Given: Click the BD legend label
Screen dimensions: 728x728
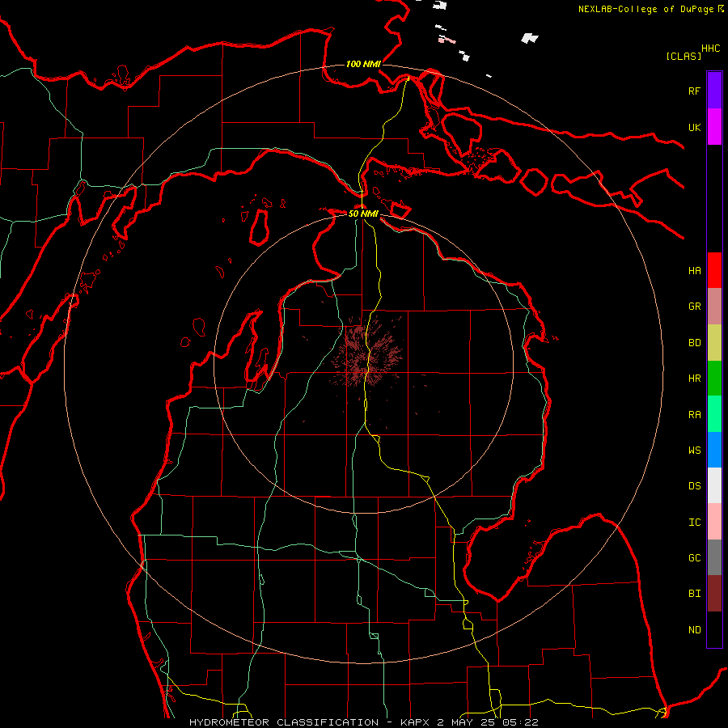Looking at the screenshot, I should click(x=694, y=343).
